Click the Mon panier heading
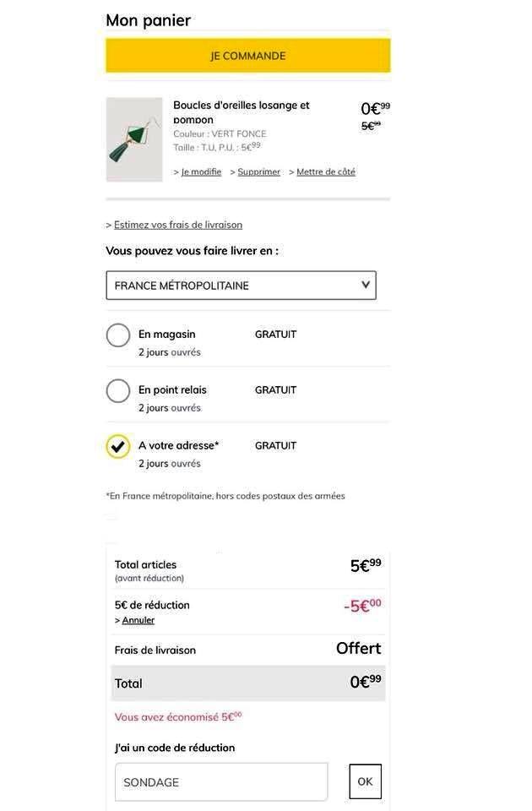 (x=148, y=20)
